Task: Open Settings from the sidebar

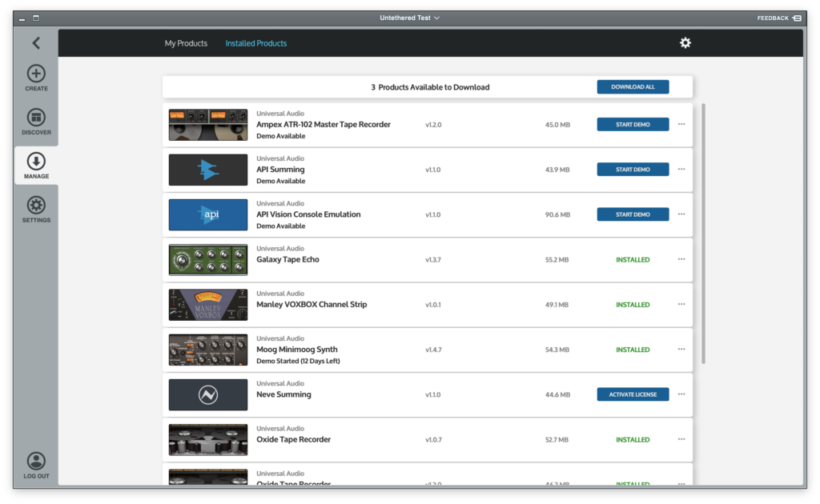Action: pos(36,206)
